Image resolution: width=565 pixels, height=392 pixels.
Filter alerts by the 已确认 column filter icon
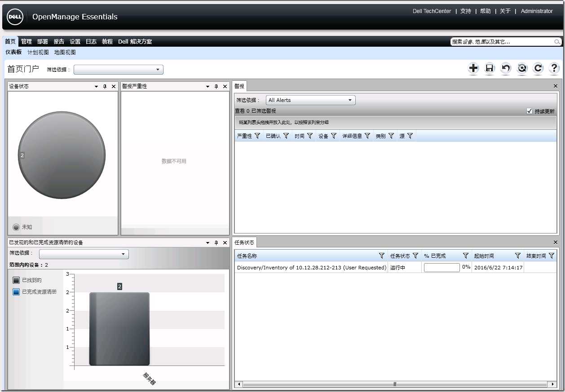click(x=286, y=136)
